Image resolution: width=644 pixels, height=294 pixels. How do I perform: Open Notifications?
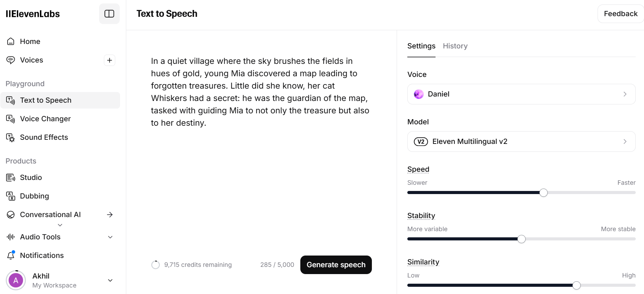(x=42, y=255)
